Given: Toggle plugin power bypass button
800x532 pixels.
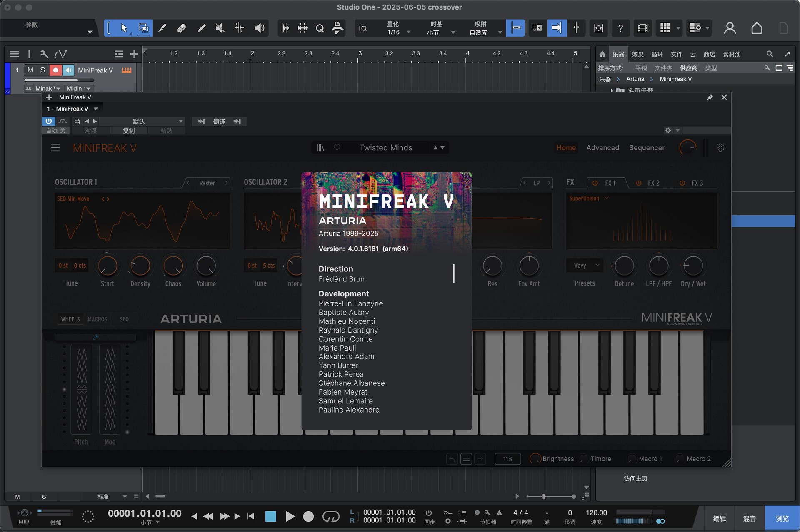Looking at the screenshot, I should (x=49, y=121).
